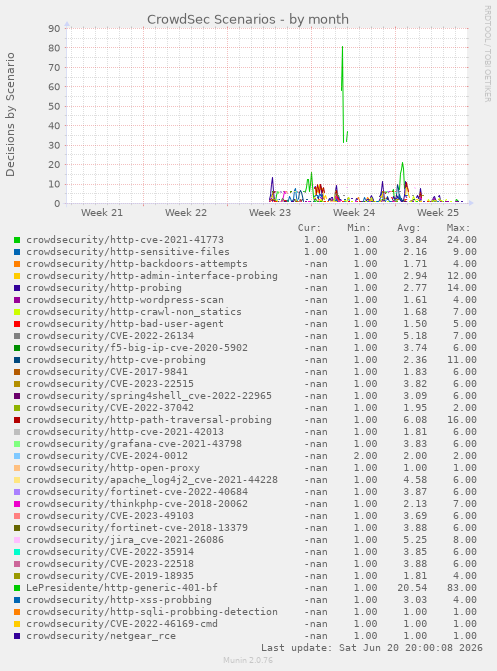Click the chart title CrowdSec Scenarios - by month
The image size is (497, 671).
[x=248, y=20]
